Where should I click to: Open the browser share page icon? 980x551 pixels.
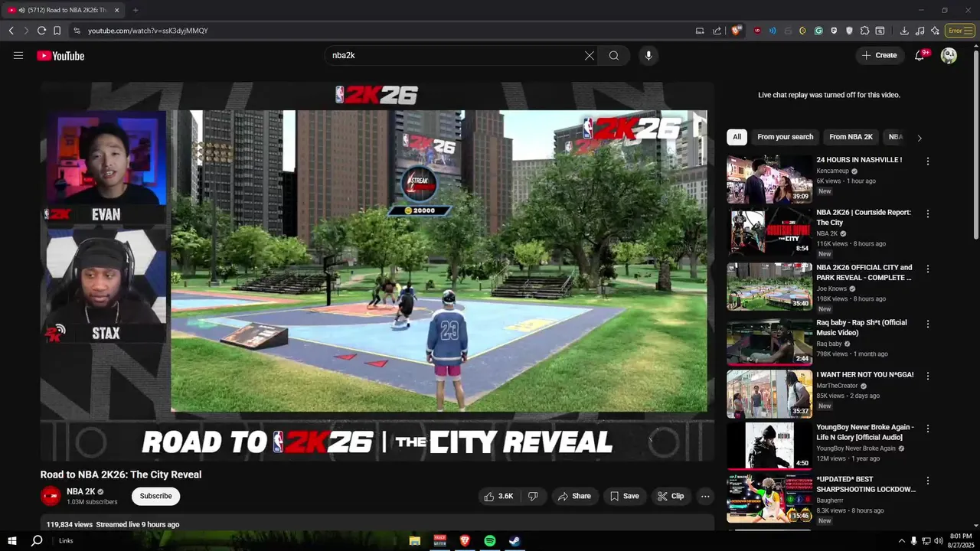[x=717, y=31]
